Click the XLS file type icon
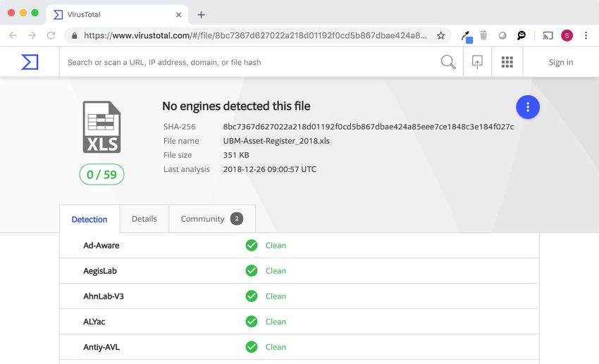Screen dimensions: 599x364 (x=101, y=127)
